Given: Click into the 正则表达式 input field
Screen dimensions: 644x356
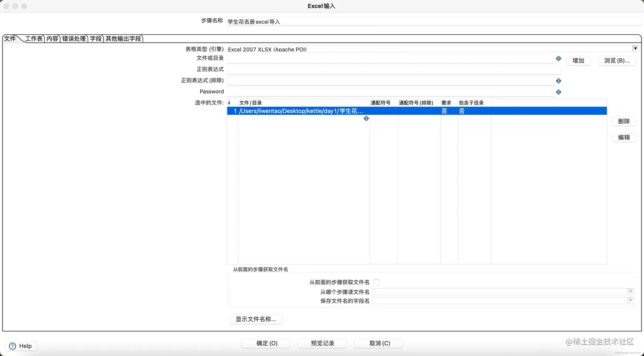Looking at the screenshot, I should pos(394,70).
